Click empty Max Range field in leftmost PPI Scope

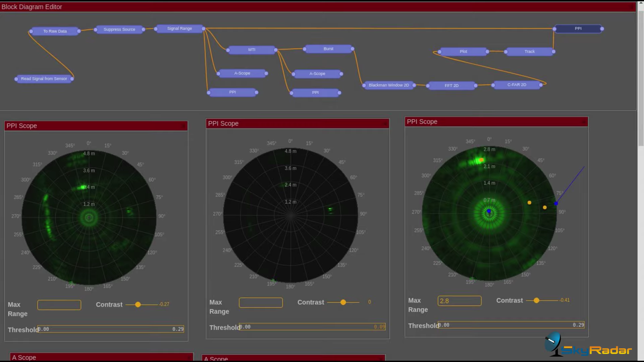pos(59,305)
